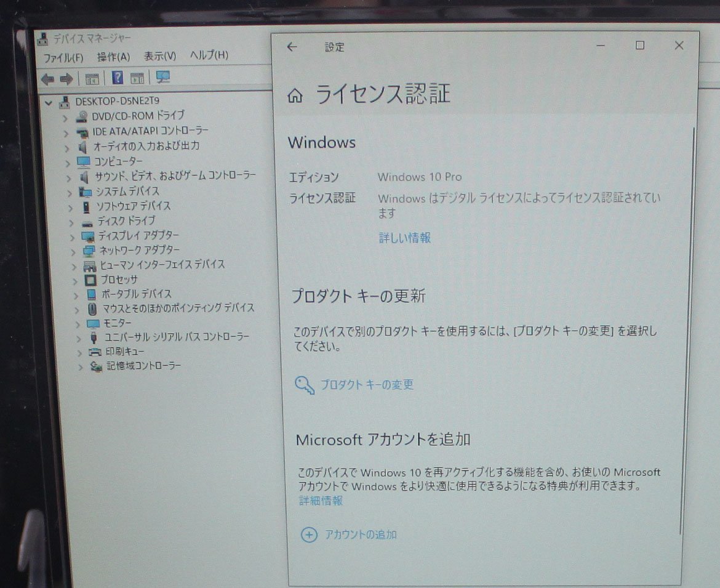The width and height of the screenshot is (720, 588).
Task: Expand the ポータブル デバイス node
Action: pos(76,296)
